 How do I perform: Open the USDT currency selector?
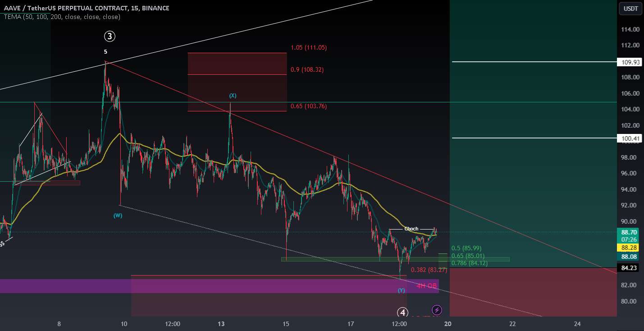(630, 8)
